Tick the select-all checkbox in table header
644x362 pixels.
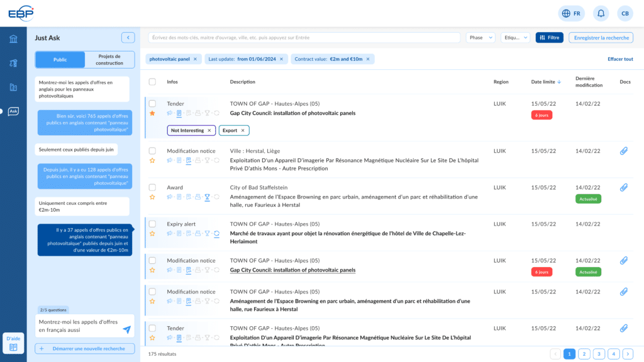point(152,82)
